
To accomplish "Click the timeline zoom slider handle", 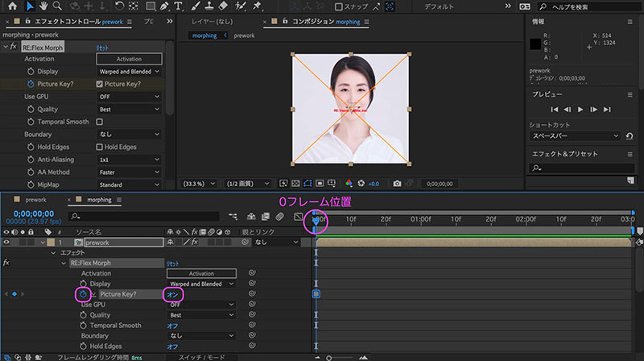I will (x=328, y=358).
